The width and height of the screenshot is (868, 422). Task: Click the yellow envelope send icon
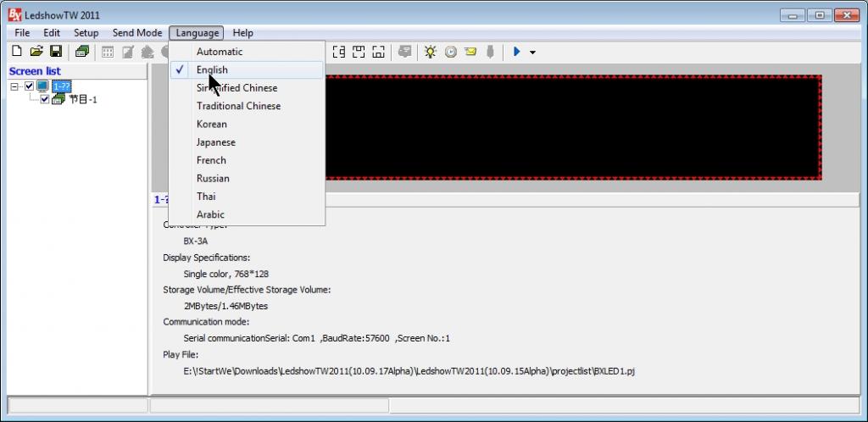(470, 52)
